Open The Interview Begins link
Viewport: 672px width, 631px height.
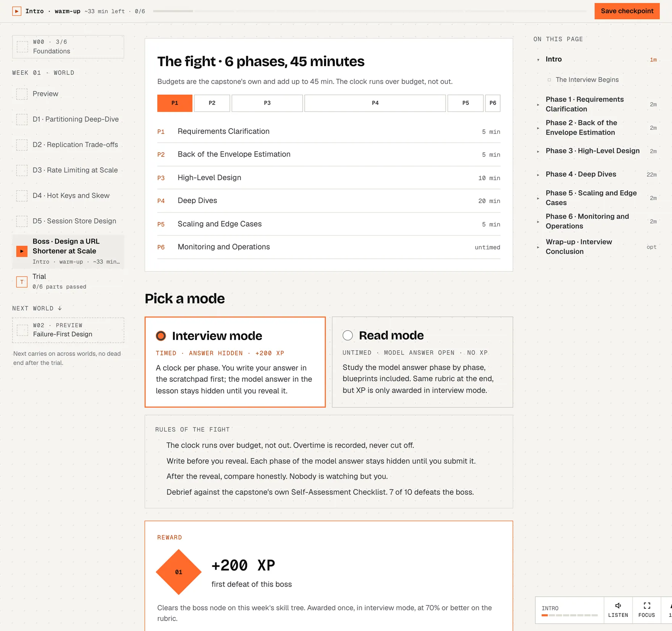[587, 80]
